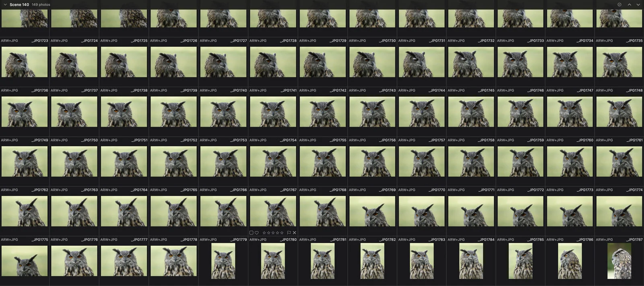Apply a four-star rating to the hovered photo

(x=277, y=233)
